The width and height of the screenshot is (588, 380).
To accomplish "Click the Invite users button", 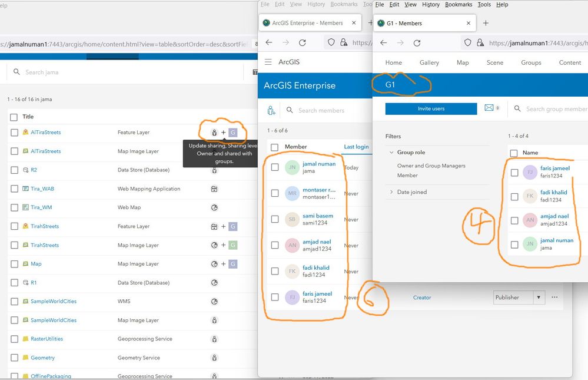I will click(x=431, y=109).
